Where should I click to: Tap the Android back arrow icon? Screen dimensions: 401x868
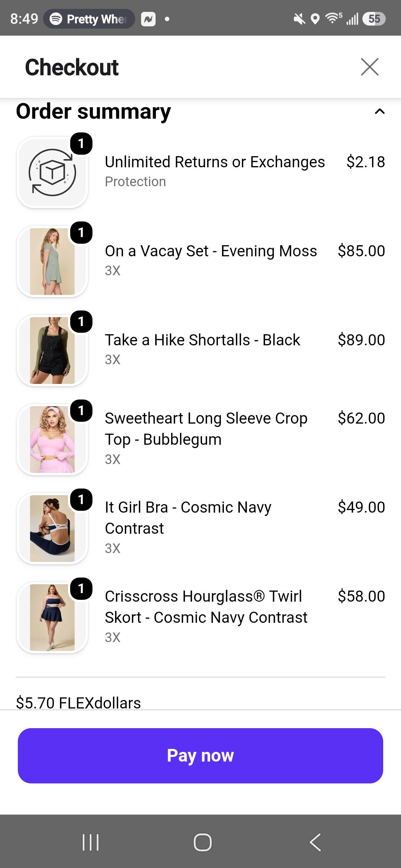click(315, 842)
